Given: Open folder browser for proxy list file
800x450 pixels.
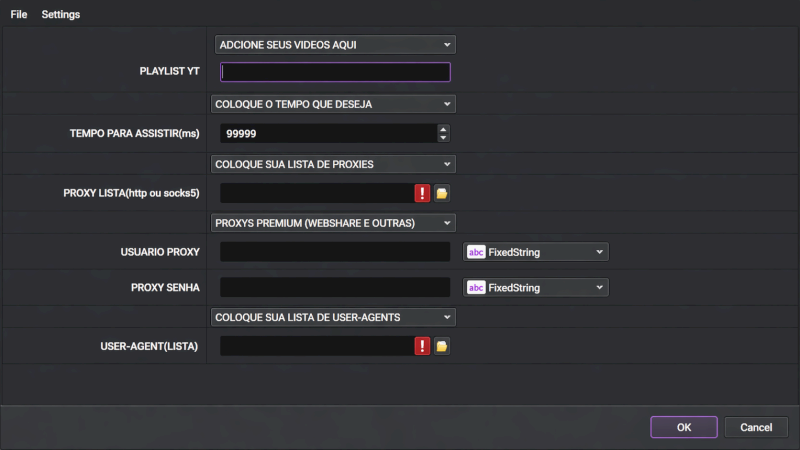Looking at the screenshot, I should click(441, 193).
